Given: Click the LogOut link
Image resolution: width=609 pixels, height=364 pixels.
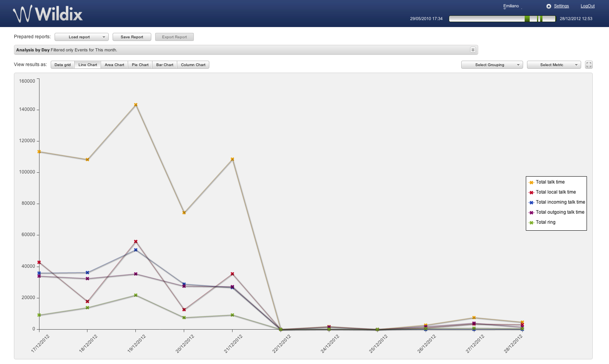Looking at the screenshot, I should 587,6.
